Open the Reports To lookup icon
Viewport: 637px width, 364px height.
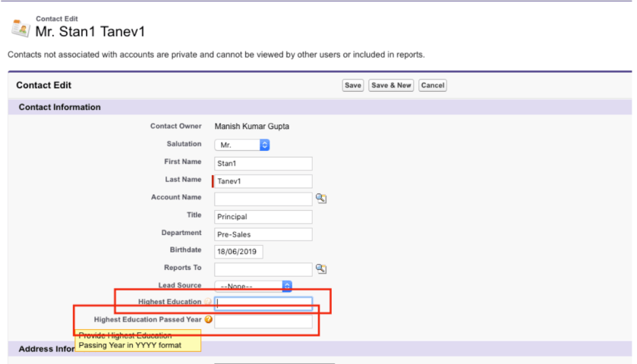(x=321, y=269)
